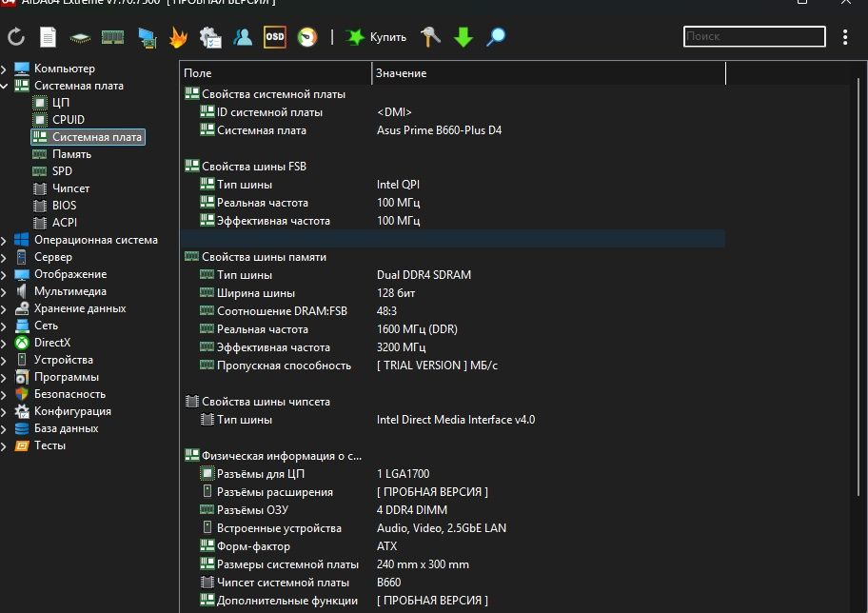868x613 pixels.
Task: Select the Разъёмы для ЦП row
Action: click(x=453, y=474)
